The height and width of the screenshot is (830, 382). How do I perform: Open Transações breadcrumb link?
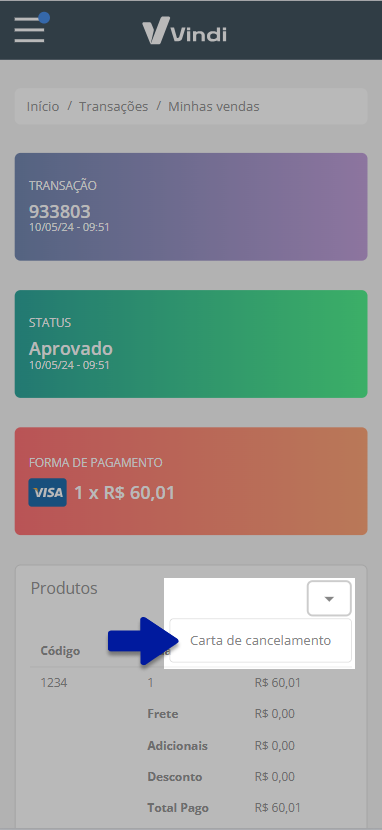(x=114, y=106)
